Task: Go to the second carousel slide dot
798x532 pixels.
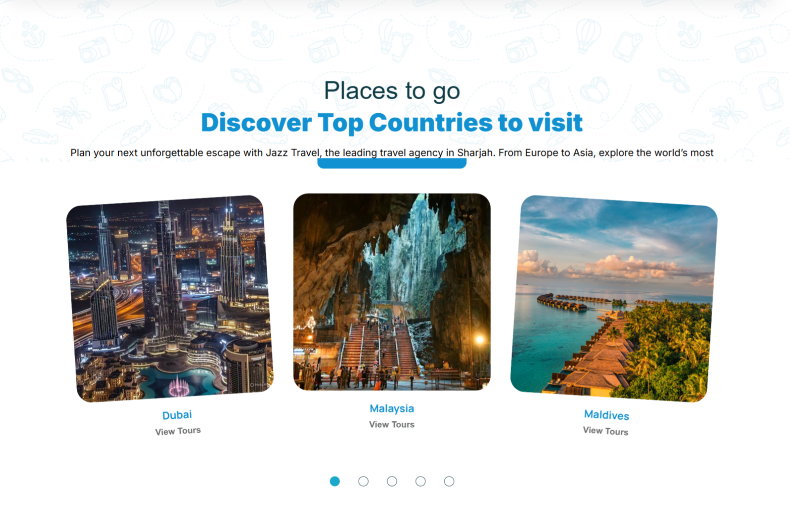Action: [364, 481]
